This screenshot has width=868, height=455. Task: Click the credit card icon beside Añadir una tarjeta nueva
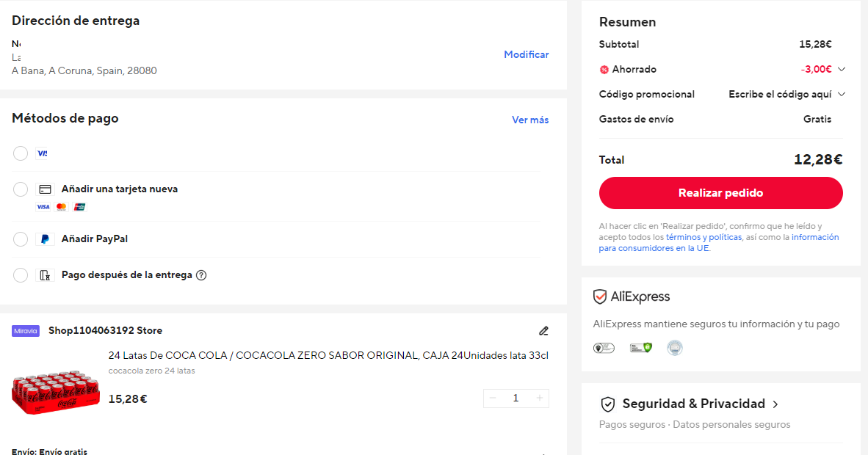[46, 189]
